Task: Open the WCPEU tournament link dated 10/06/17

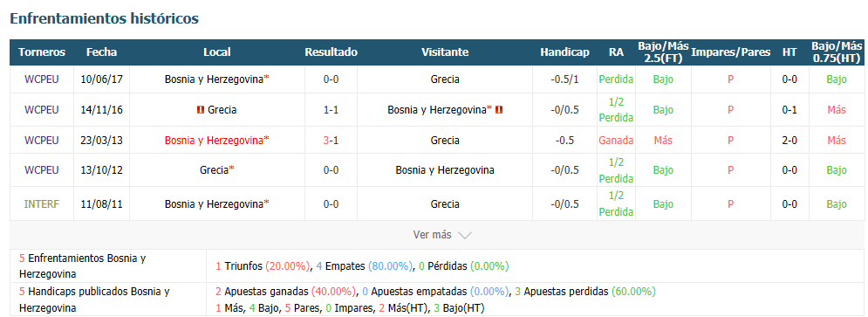Action: point(42,79)
